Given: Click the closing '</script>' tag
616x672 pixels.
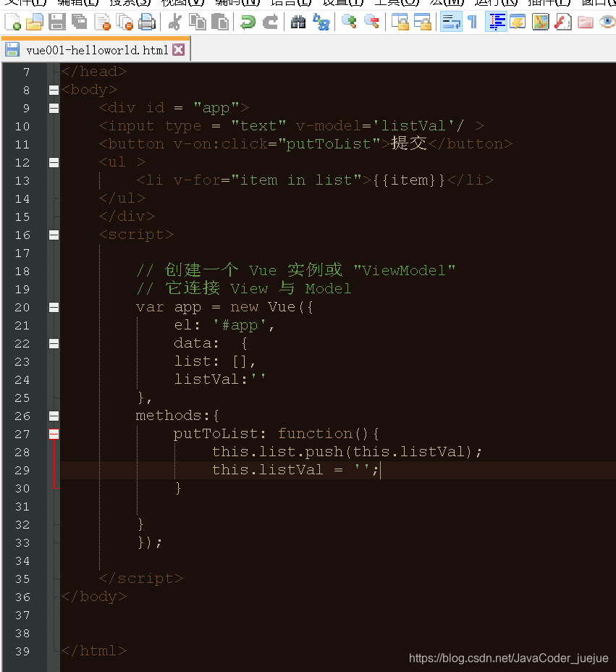Looking at the screenshot, I should coord(141,579).
